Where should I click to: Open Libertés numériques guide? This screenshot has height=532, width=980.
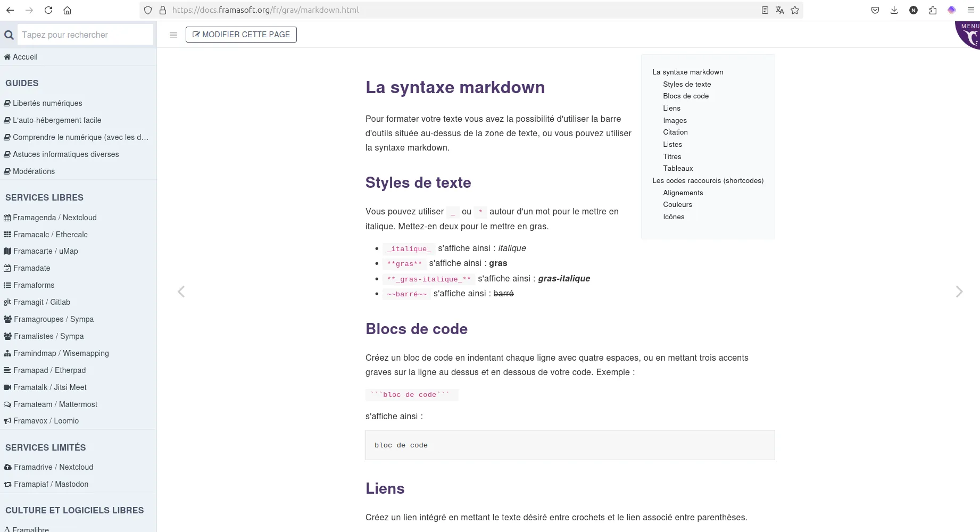(x=78, y=103)
